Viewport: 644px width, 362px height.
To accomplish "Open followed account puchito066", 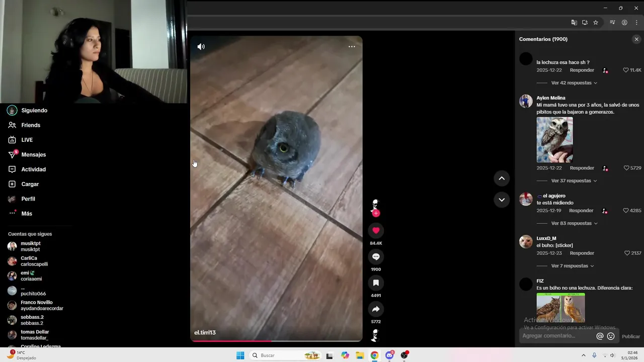I will pos(30,291).
